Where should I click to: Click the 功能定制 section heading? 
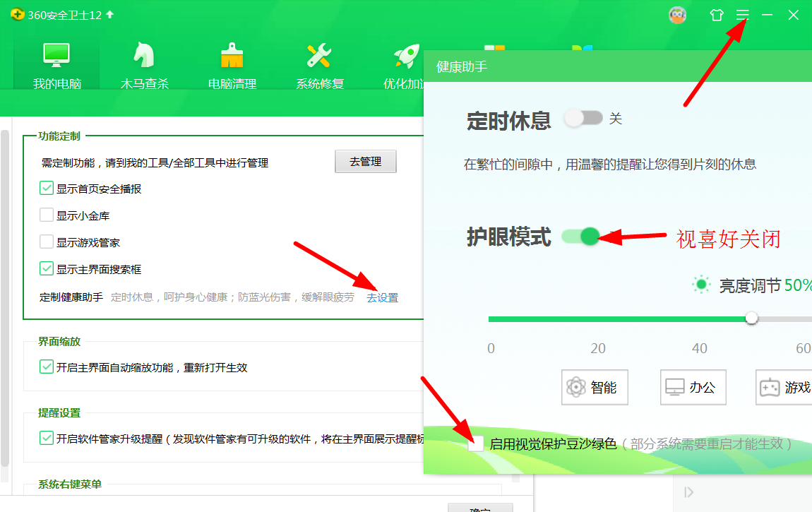(x=59, y=136)
